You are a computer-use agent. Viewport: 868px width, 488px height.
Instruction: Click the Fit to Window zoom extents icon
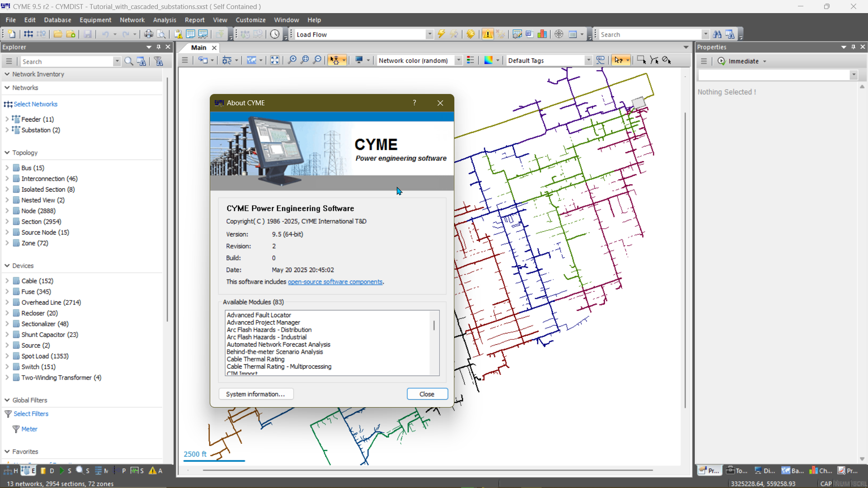point(274,60)
